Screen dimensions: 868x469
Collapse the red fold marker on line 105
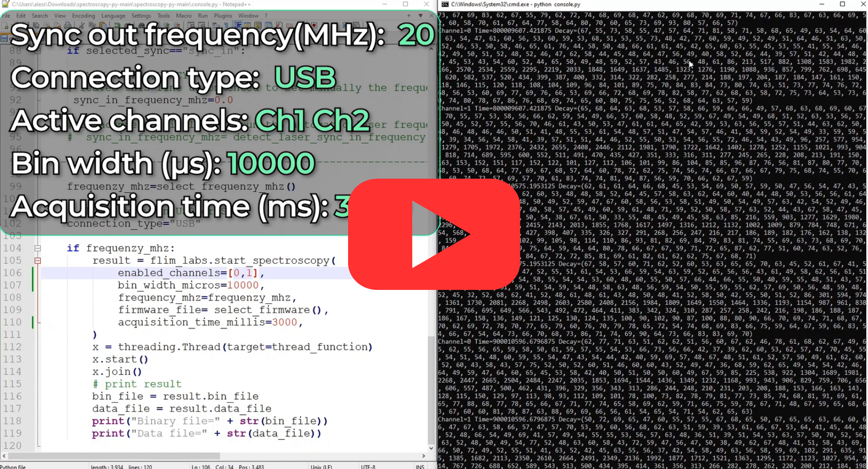[38, 261]
